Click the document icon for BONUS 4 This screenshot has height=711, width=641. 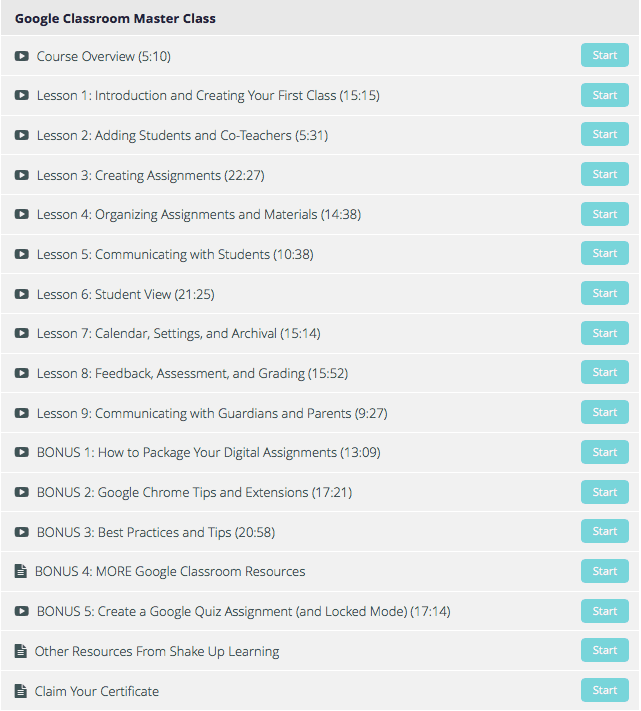tap(20, 571)
